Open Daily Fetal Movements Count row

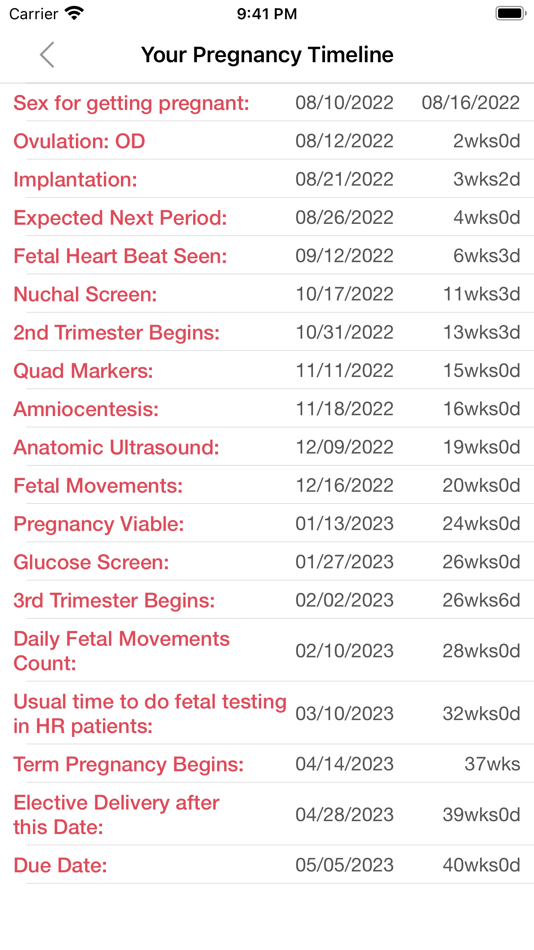pos(267,651)
